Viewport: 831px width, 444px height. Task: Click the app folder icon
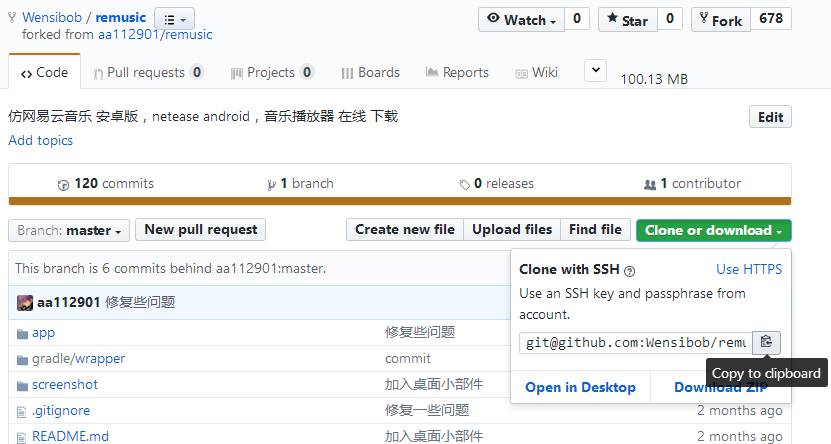(22, 334)
